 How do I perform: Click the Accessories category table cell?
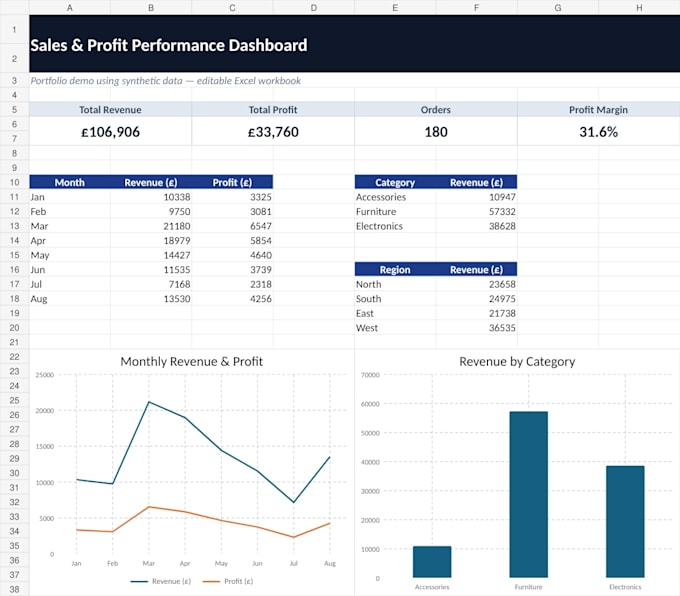[395, 197]
